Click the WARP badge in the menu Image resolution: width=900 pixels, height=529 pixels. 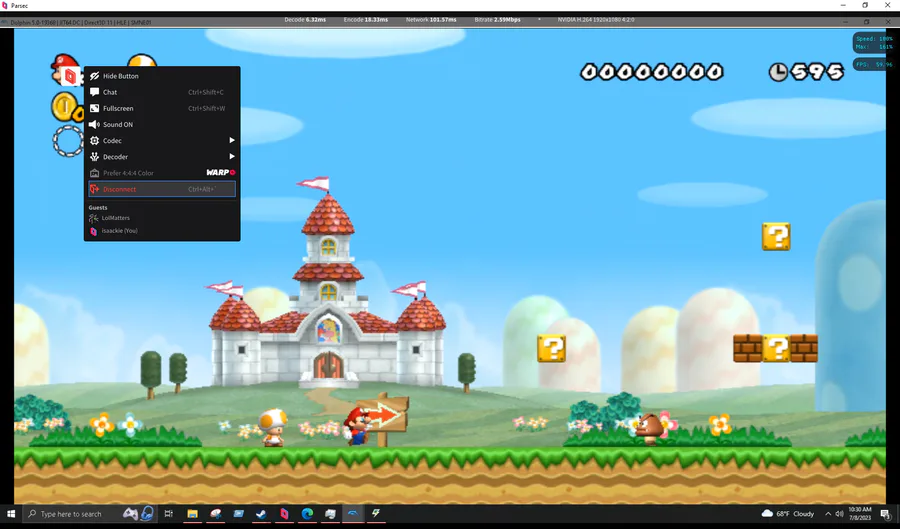pyautogui.click(x=221, y=172)
